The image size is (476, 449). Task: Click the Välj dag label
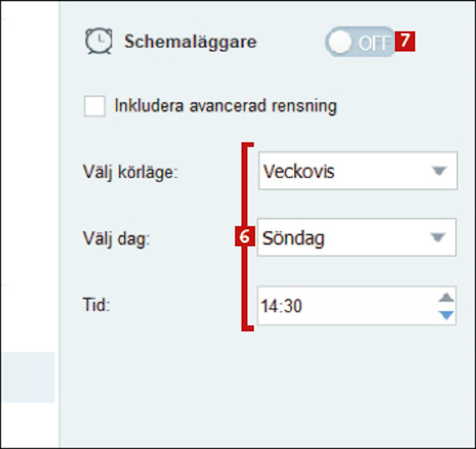coord(116,239)
